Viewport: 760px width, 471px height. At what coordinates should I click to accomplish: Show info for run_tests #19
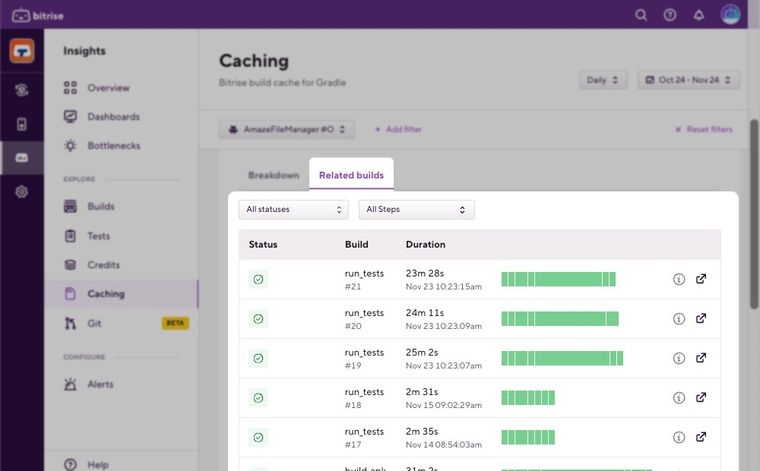(x=679, y=358)
